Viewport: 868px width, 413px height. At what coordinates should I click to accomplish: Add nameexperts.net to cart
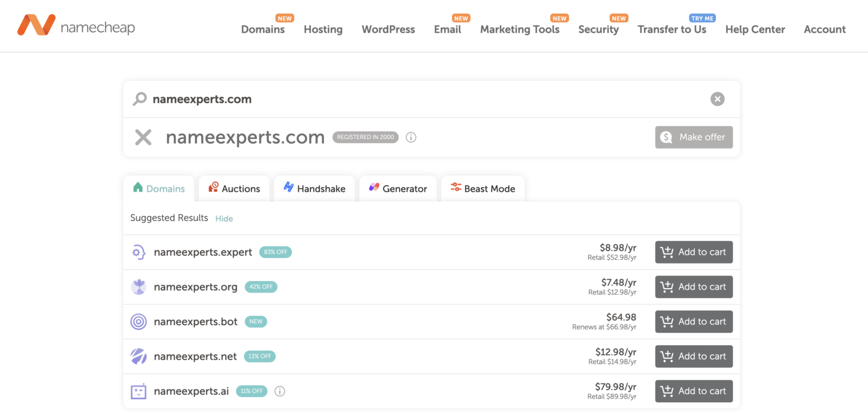pyautogui.click(x=694, y=356)
